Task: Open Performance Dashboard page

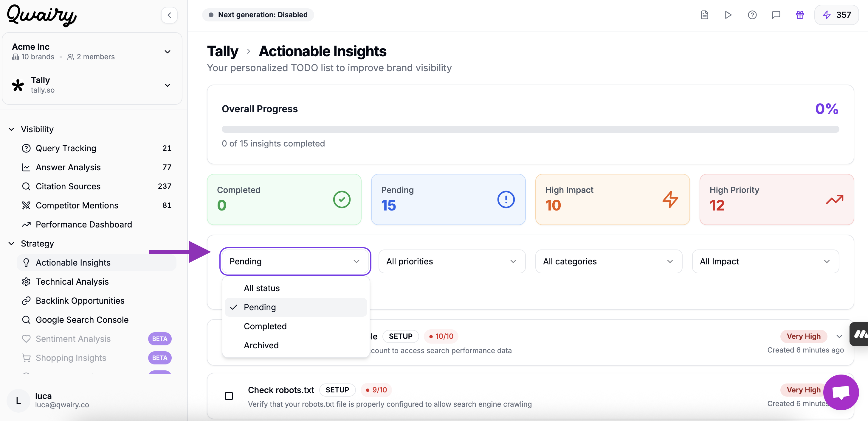Action: tap(96, 224)
